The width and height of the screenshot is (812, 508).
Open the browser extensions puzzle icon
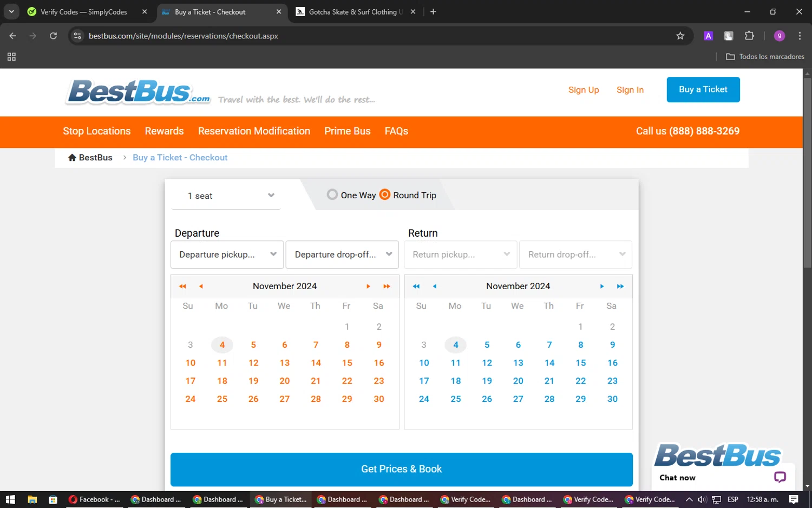pyautogui.click(x=749, y=36)
